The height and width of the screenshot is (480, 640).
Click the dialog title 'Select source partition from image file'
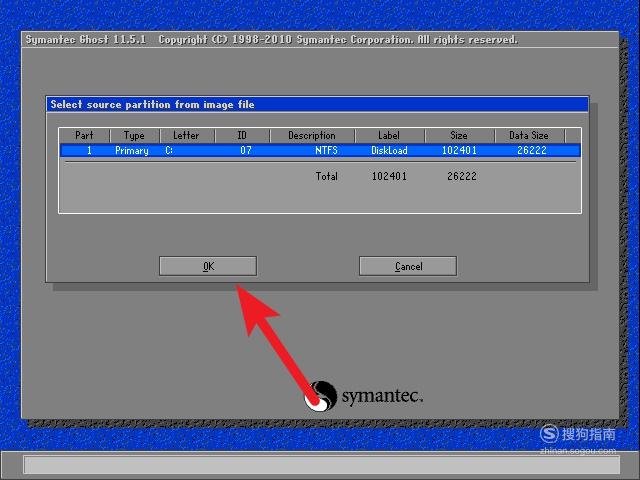point(152,104)
